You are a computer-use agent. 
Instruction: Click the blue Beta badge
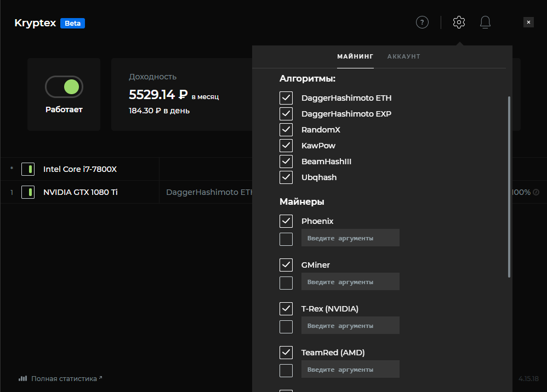click(72, 24)
